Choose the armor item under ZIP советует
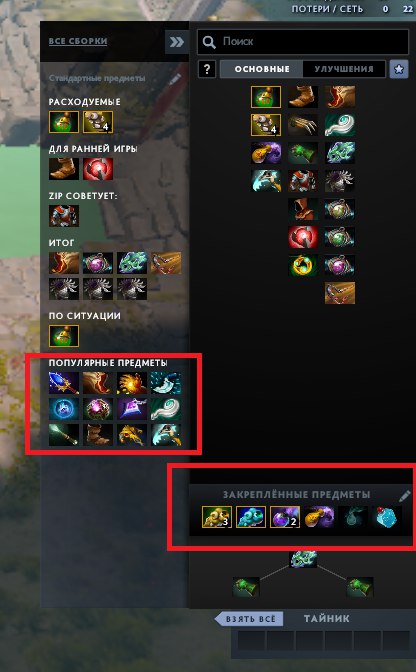Image resolution: width=416 pixels, height=672 pixels. [64, 216]
